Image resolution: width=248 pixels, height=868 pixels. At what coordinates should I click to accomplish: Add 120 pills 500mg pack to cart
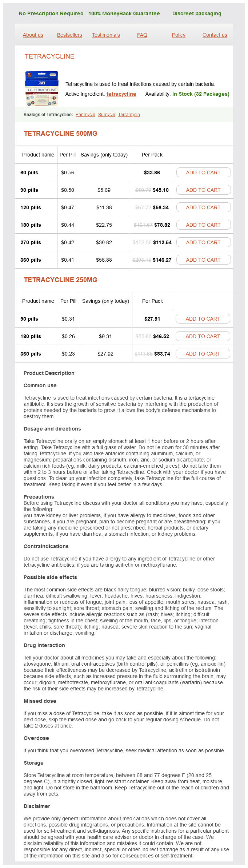[x=203, y=207]
